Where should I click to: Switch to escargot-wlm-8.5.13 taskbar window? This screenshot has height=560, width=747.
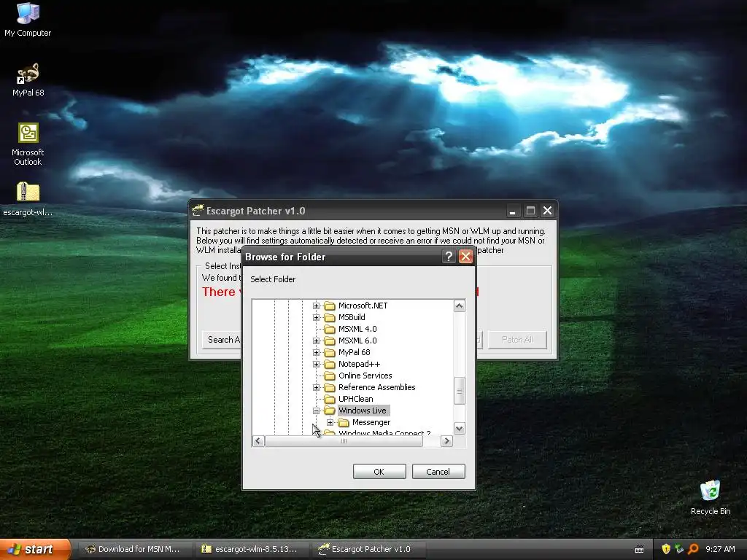coord(251,549)
